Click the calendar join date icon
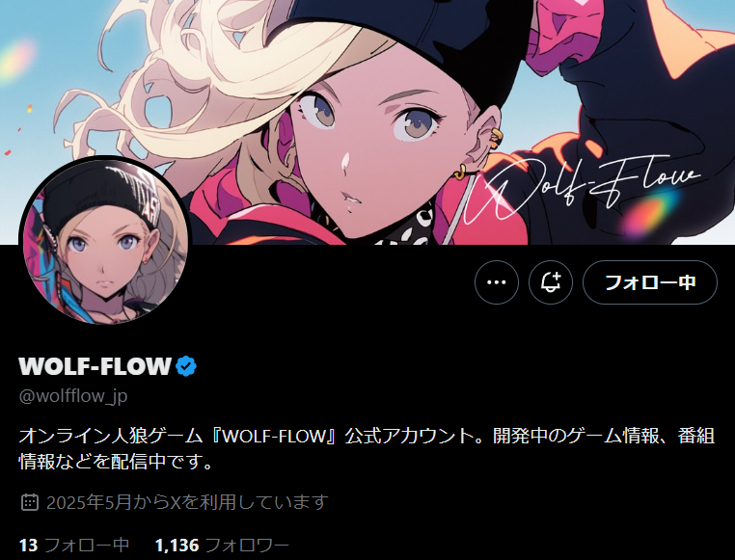 [x=30, y=502]
